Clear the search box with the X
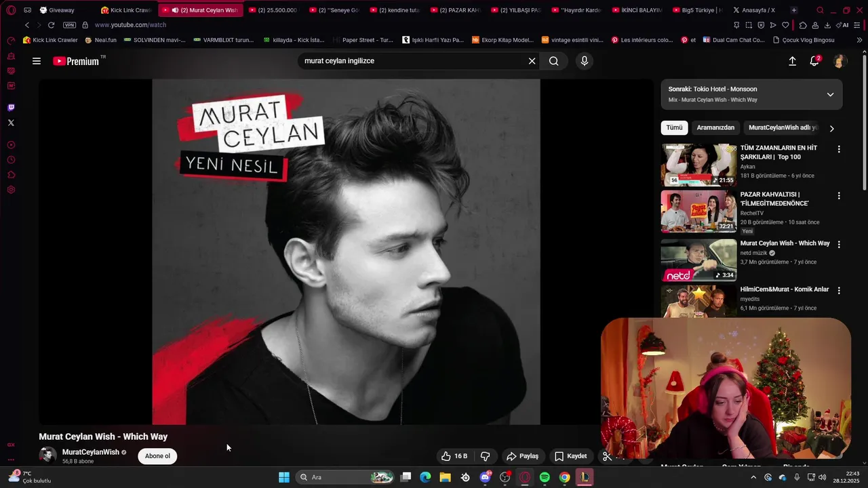The width and height of the screenshot is (868, 488). pos(532,61)
